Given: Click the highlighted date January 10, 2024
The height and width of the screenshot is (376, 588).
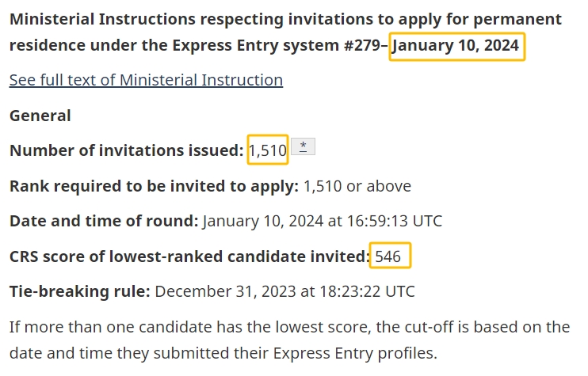Looking at the screenshot, I should pyautogui.click(x=457, y=46).
